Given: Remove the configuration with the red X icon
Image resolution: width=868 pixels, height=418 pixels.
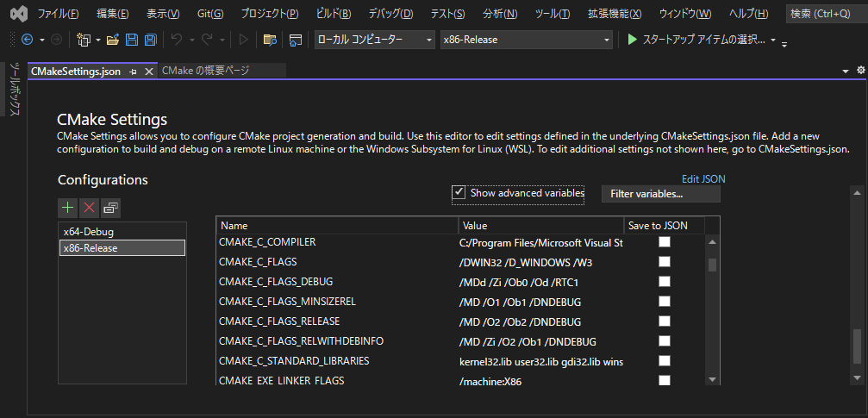Looking at the screenshot, I should tap(89, 209).
